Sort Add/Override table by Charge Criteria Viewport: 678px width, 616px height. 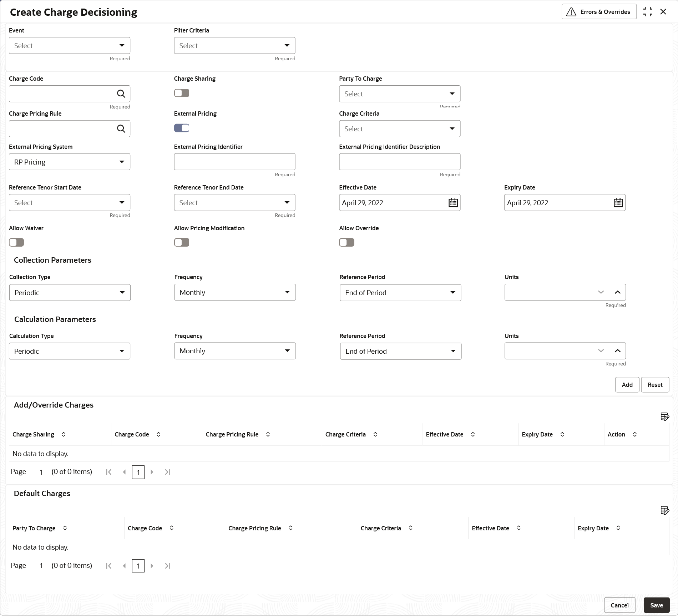coord(375,434)
